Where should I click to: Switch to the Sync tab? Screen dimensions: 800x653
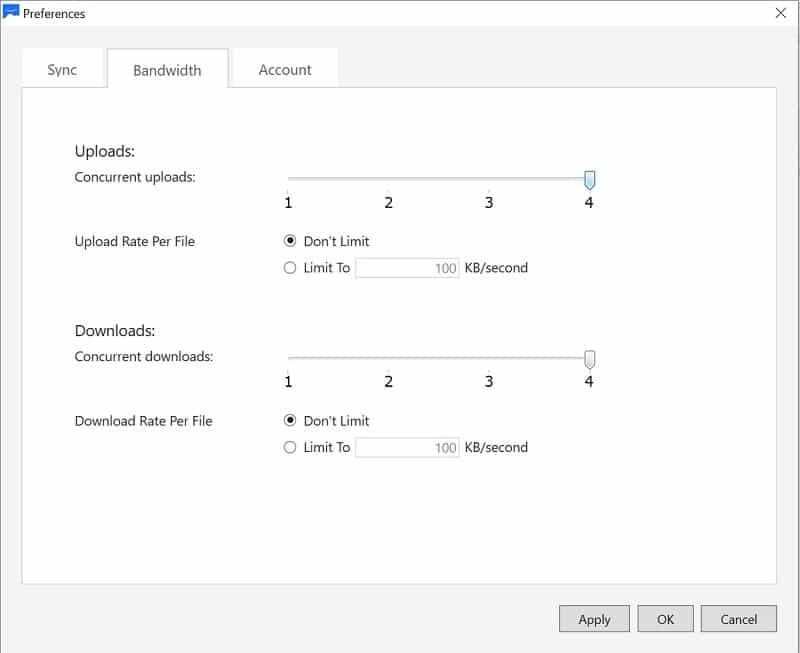[62, 70]
